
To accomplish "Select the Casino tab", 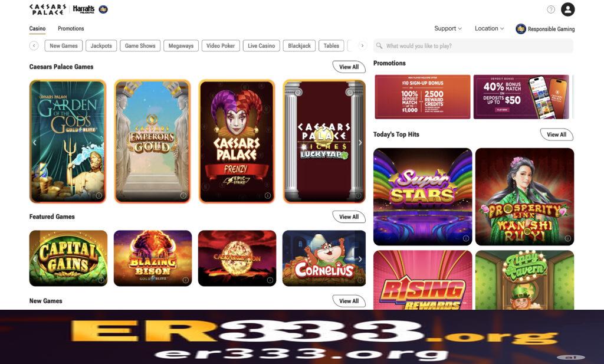I will click(37, 28).
